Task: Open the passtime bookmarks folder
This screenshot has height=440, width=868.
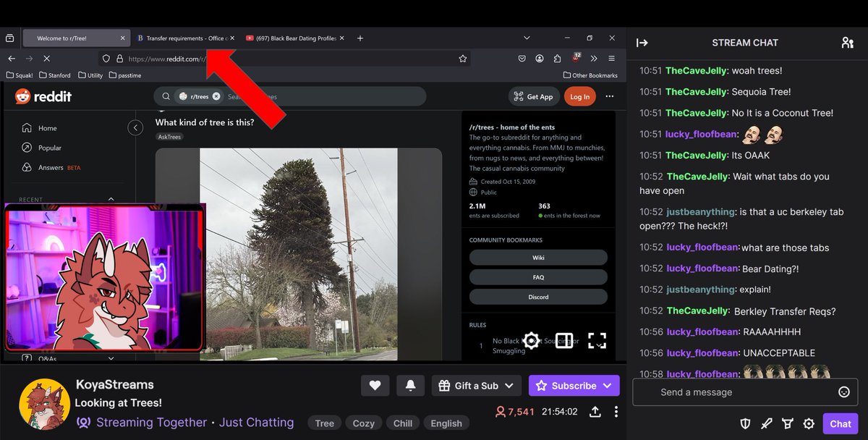Action: click(x=126, y=75)
